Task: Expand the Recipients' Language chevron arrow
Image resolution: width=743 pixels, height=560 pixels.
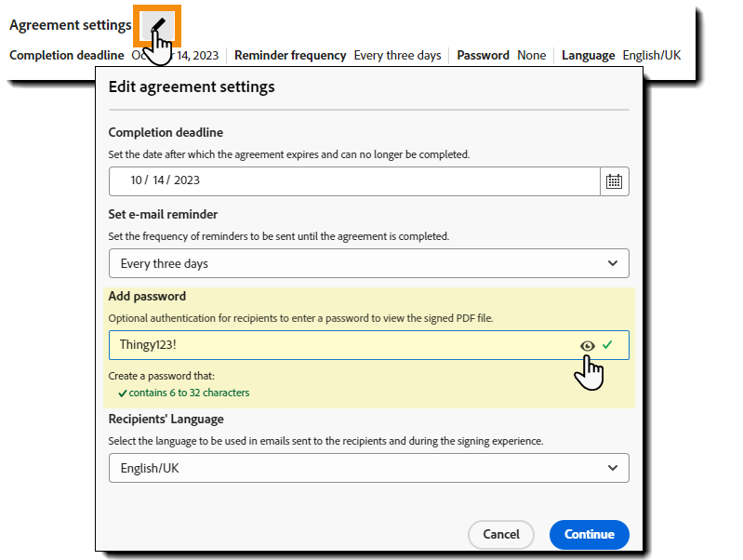Action: (x=613, y=468)
